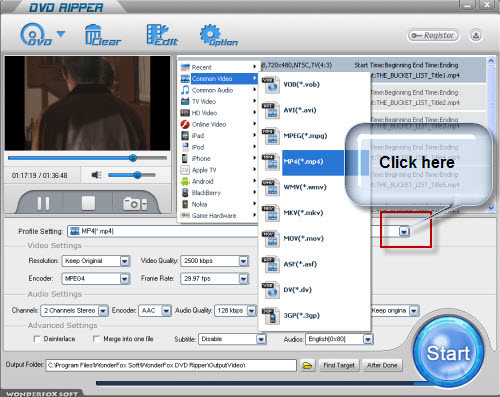
Task: Open the HD Video submenu
Action: pyautogui.click(x=218, y=113)
